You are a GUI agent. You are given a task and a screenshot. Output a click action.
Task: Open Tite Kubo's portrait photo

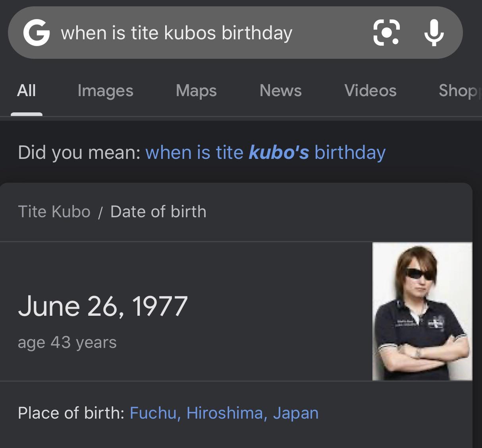pos(422,311)
